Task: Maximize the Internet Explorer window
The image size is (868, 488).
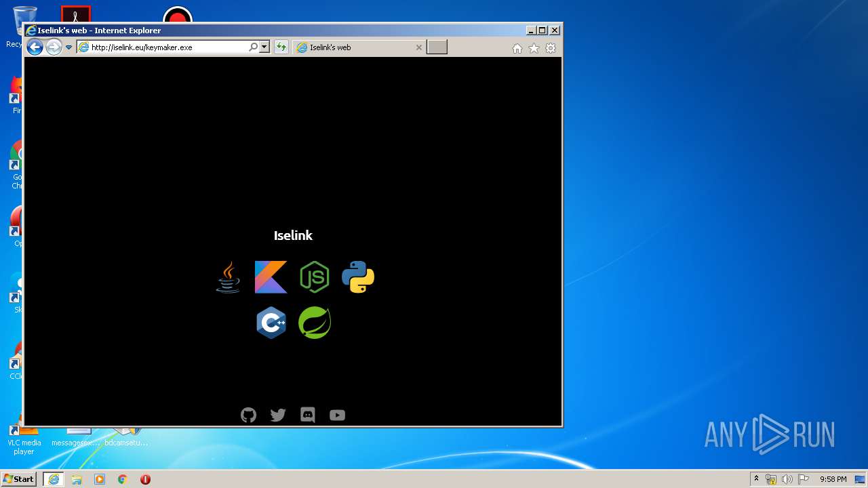Action: 542,30
